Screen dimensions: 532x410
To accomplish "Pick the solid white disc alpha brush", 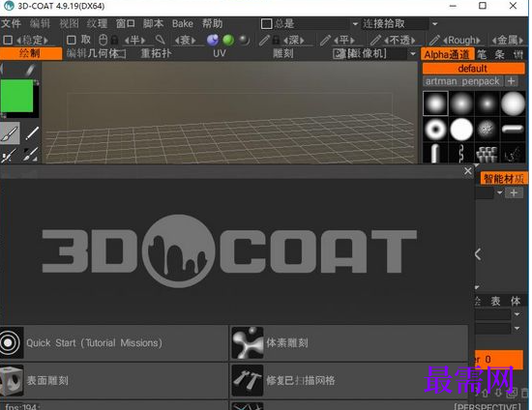I will (x=461, y=130).
